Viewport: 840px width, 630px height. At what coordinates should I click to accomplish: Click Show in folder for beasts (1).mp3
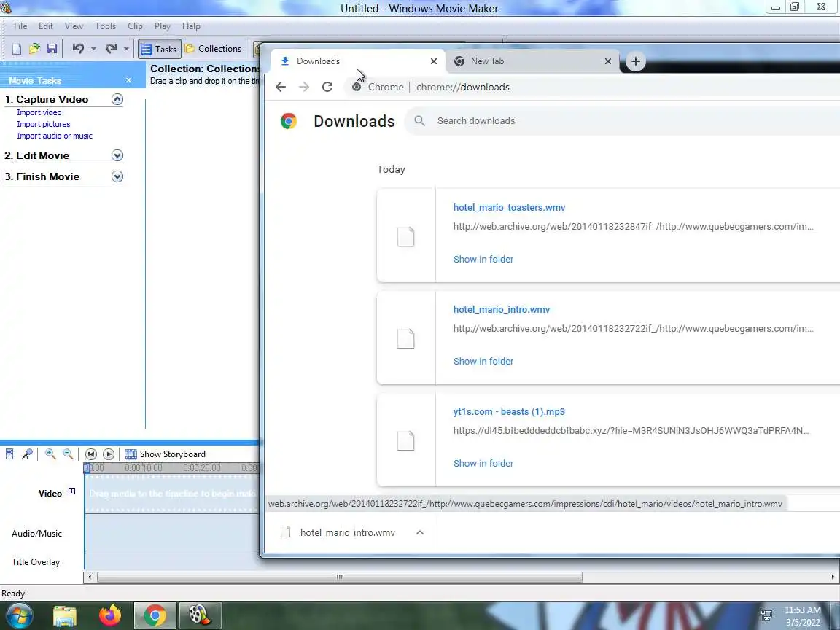483,464
